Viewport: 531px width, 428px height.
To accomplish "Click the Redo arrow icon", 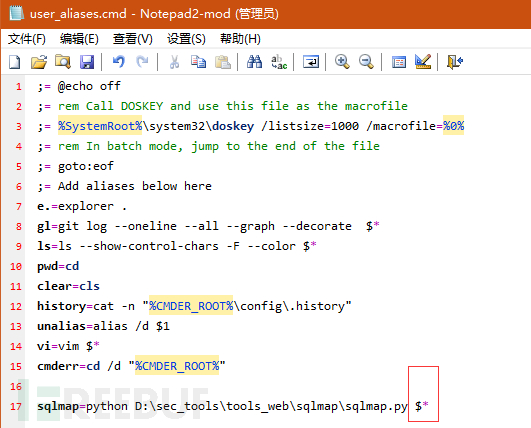I will pos(142,62).
